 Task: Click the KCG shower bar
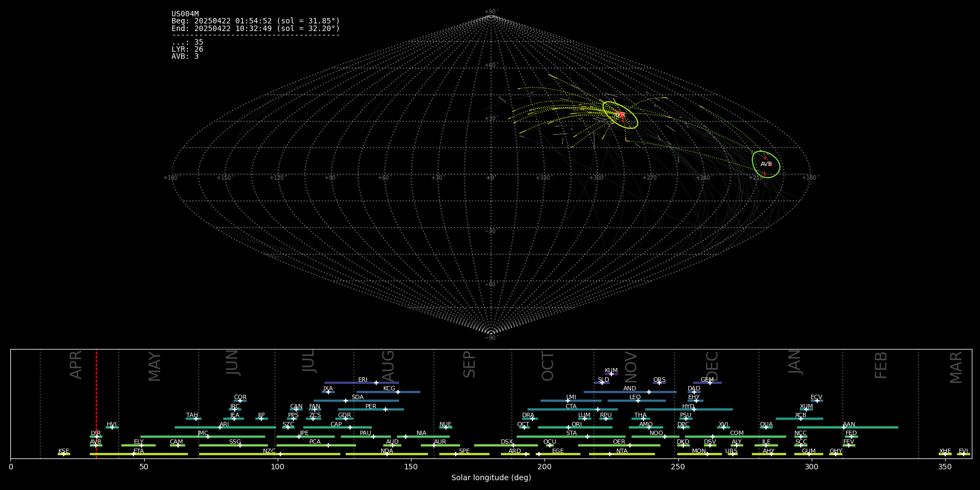click(388, 392)
